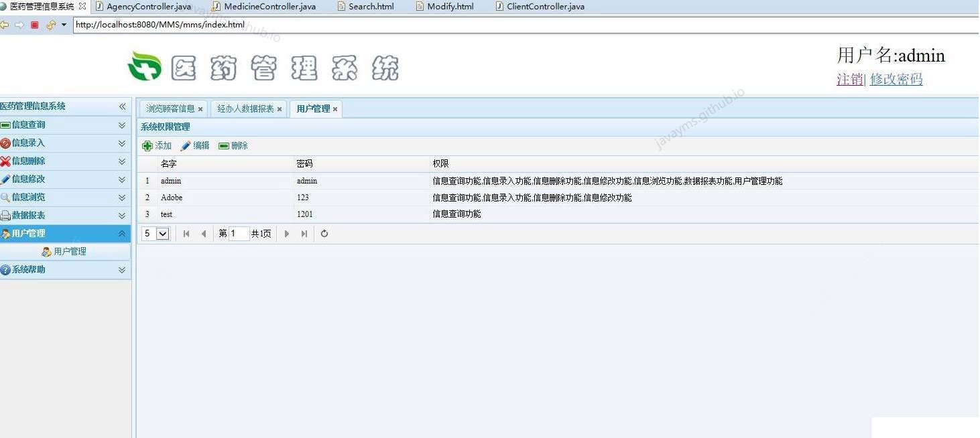Switch to the 经办人数据报表 tab
The width and height of the screenshot is (980, 438).
coord(245,108)
